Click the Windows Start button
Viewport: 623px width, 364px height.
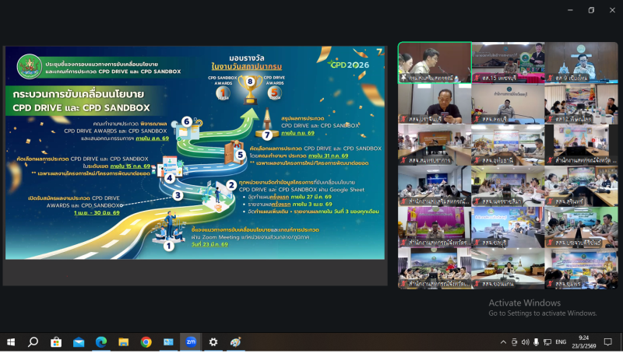pyautogui.click(x=11, y=341)
